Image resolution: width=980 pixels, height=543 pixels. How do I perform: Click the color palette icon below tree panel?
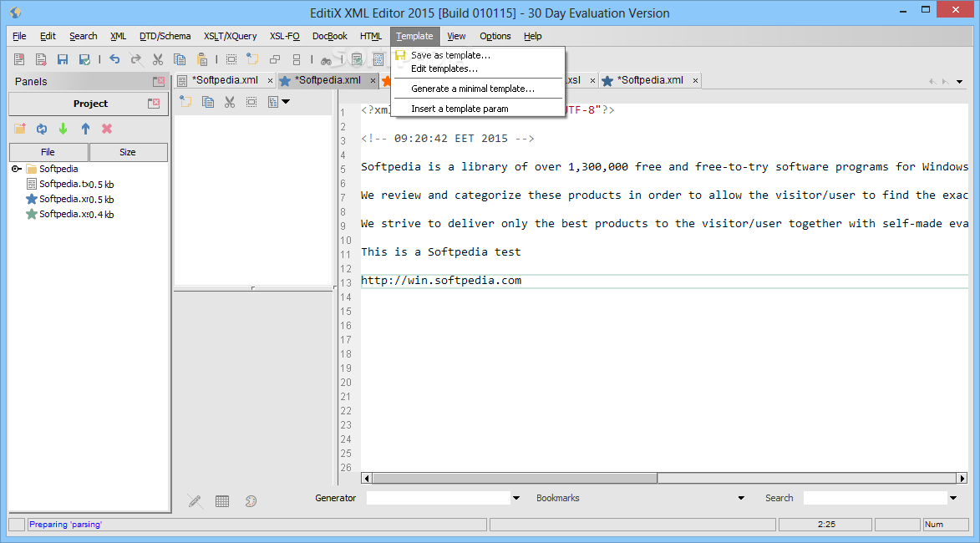(x=251, y=500)
